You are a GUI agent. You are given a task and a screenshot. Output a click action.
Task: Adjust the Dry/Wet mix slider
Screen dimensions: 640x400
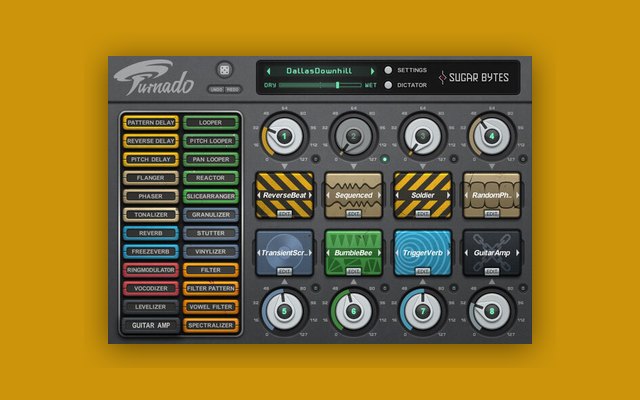[x=320, y=85]
